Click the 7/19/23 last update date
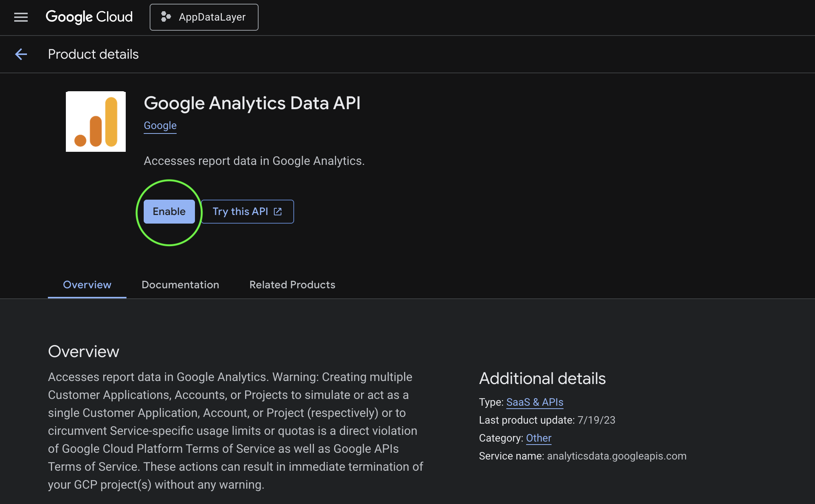The width and height of the screenshot is (815, 504). (596, 420)
